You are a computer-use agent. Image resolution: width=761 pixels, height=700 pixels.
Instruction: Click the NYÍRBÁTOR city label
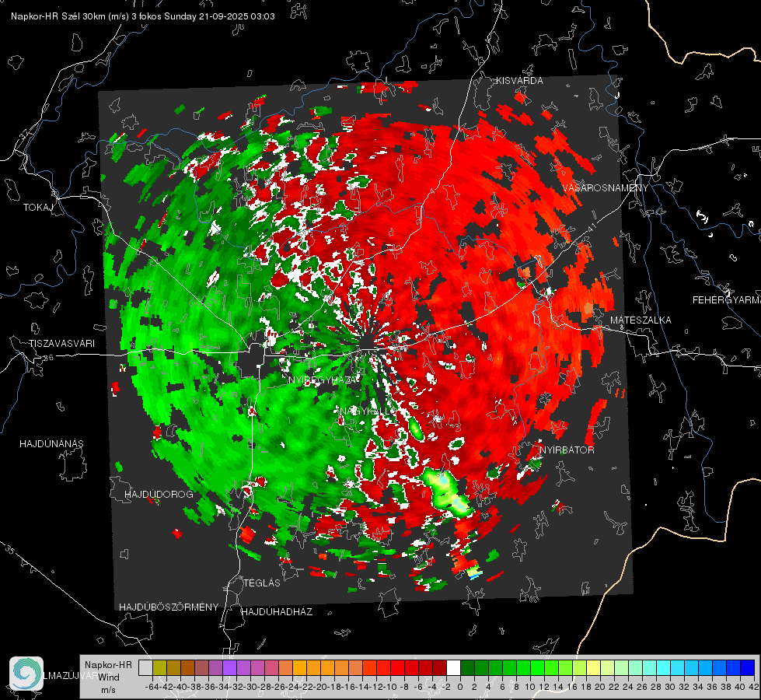tap(567, 450)
